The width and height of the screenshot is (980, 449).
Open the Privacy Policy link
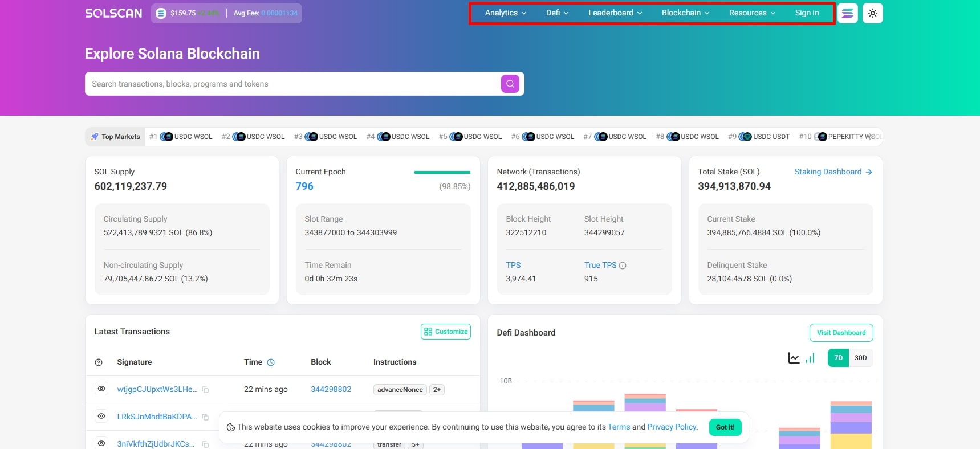(x=672, y=427)
